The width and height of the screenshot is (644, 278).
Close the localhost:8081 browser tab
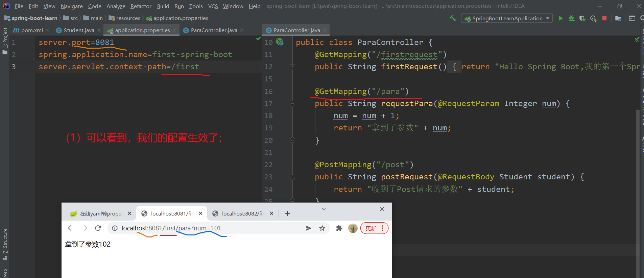(200, 213)
